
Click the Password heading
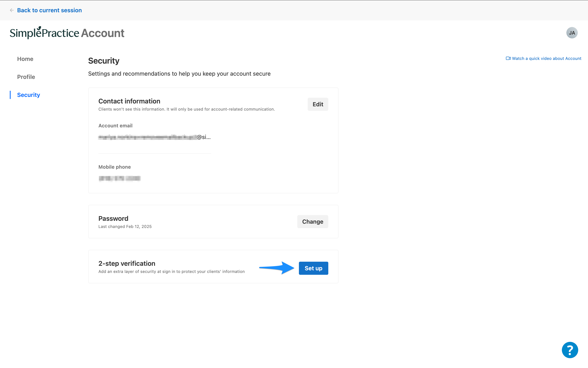tap(113, 219)
